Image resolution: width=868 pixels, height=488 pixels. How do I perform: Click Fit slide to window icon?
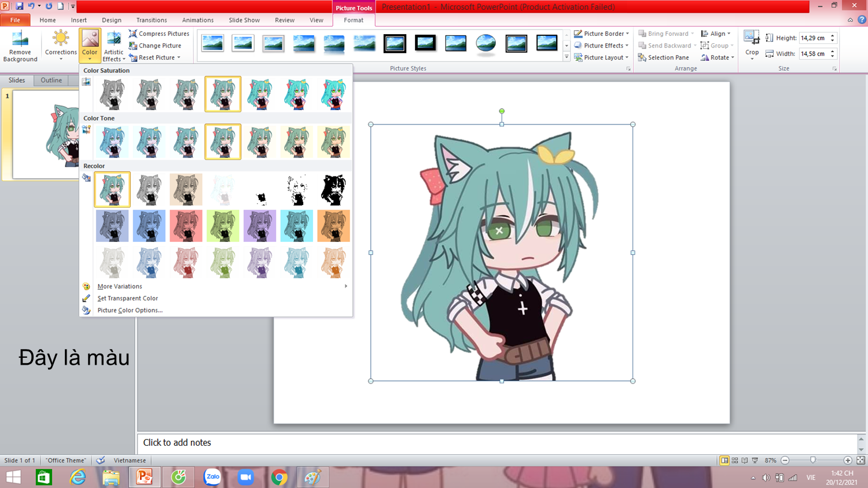point(860,460)
